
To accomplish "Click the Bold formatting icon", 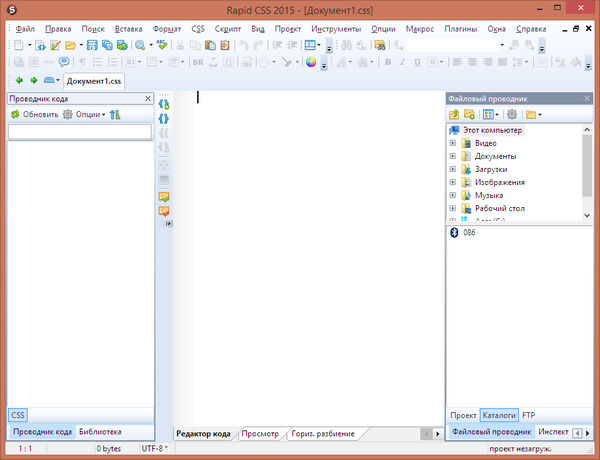I will [x=388, y=62].
